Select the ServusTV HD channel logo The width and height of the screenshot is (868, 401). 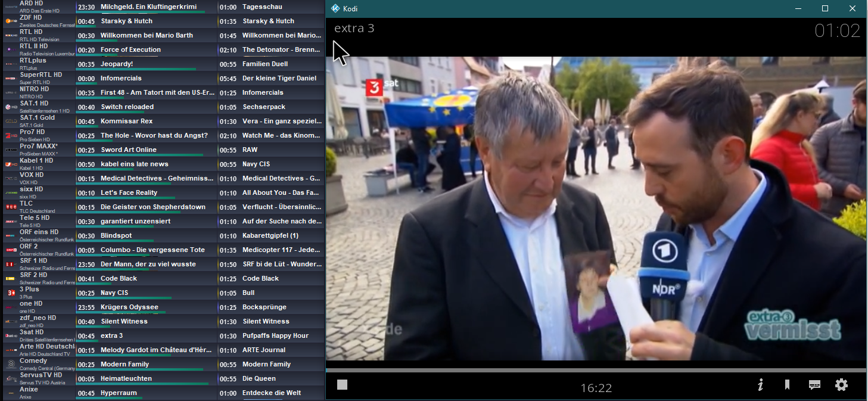11,378
